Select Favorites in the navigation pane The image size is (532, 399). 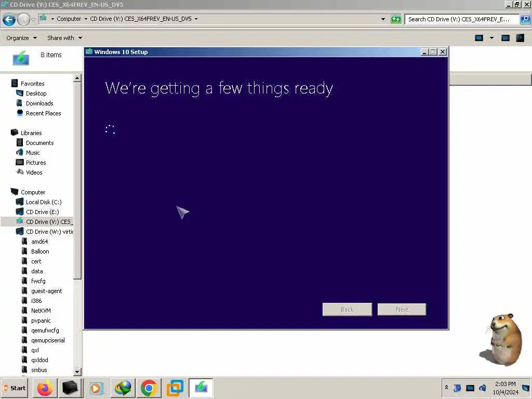tap(32, 84)
